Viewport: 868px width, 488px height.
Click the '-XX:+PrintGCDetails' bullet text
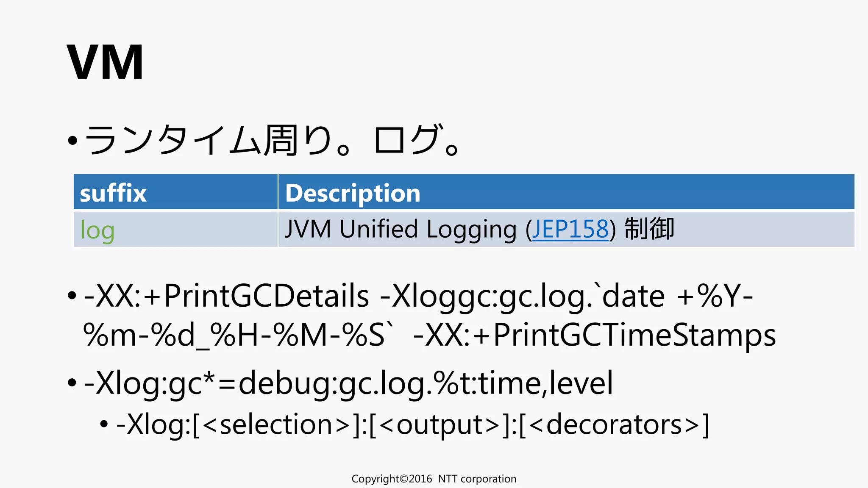coord(226,296)
